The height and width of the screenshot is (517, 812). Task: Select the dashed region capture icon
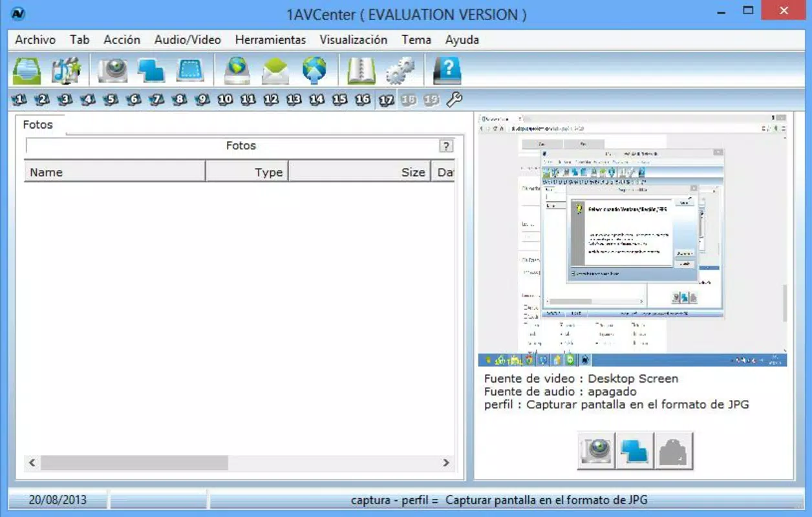[190, 70]
